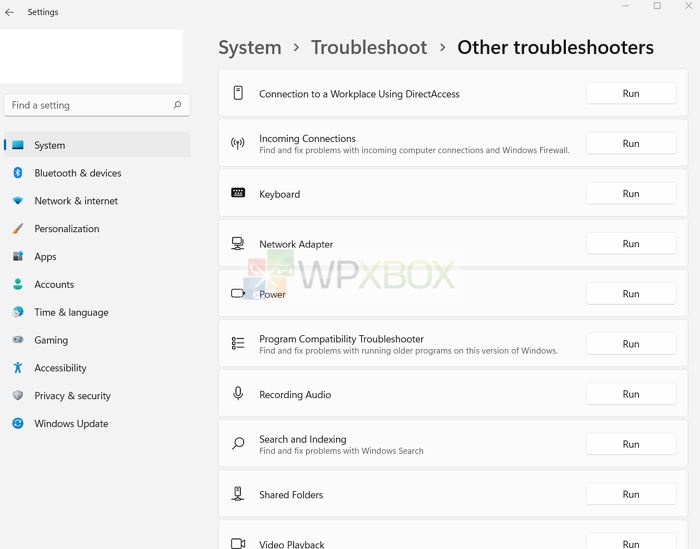Screen dimensions: 700x549
Task: Open Time & language settings
Action: tap(97, 312)
